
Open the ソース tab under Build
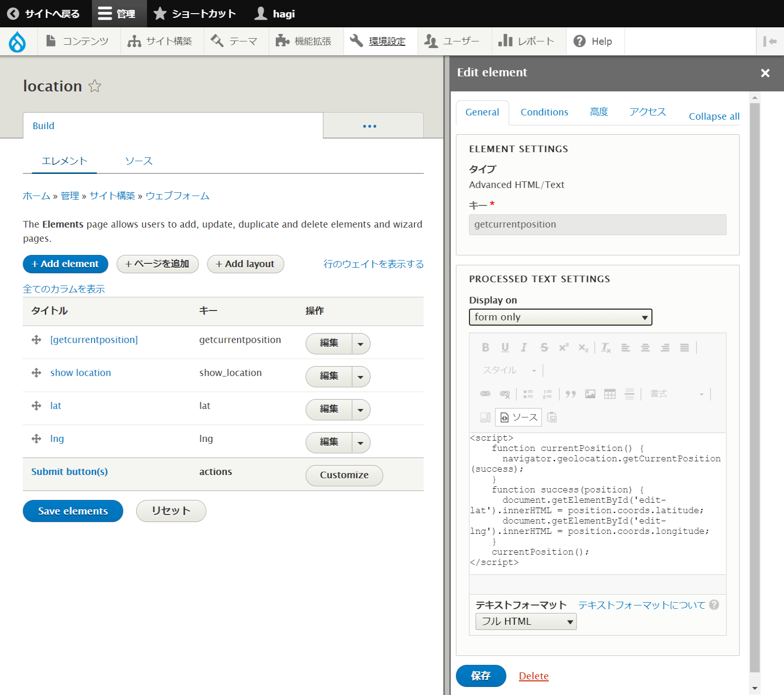point(139,161)
